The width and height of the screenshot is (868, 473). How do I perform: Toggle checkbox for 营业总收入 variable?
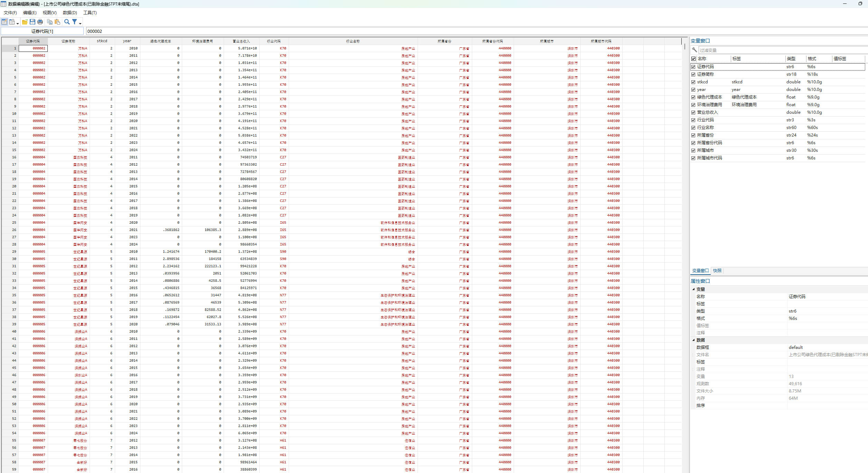tap(693, 112)
